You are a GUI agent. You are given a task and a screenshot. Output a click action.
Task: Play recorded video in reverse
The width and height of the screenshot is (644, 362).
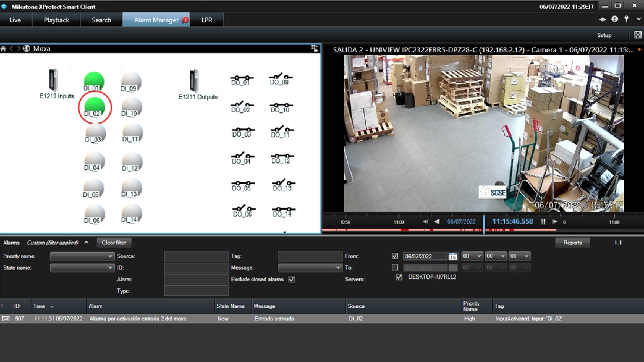tap(437, 222)
